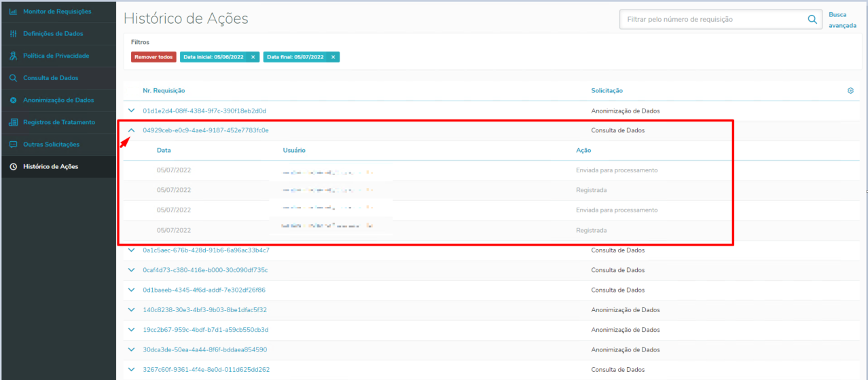Image resolution: width=868 pixels, height=380 pixels.
Task: Click the Solicitação column header
Action: tap(607, 91)
